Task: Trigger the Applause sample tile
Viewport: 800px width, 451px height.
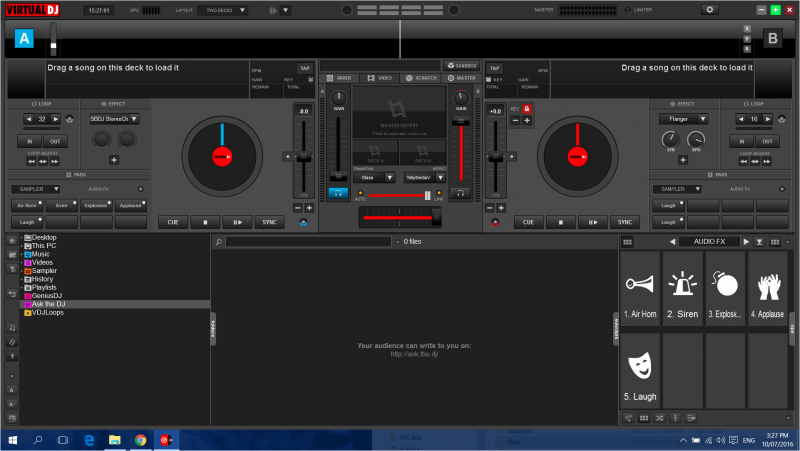Action: pos(767,291)
